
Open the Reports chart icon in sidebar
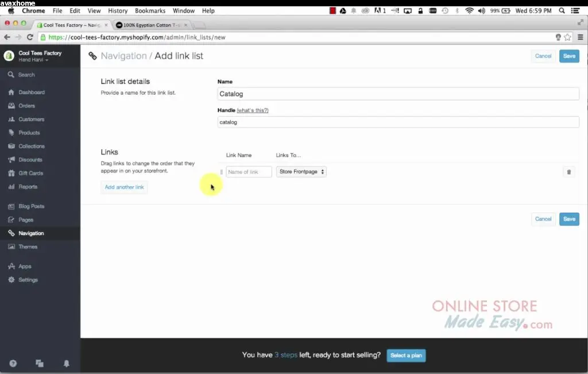(x=11, y=187)
